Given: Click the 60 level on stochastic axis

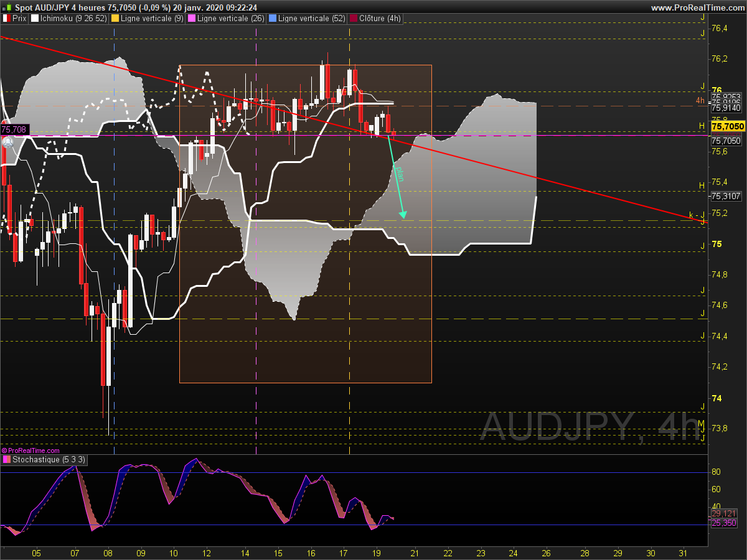Looking at the screenshot, I should pyautogui.click(x=716, y=489).
